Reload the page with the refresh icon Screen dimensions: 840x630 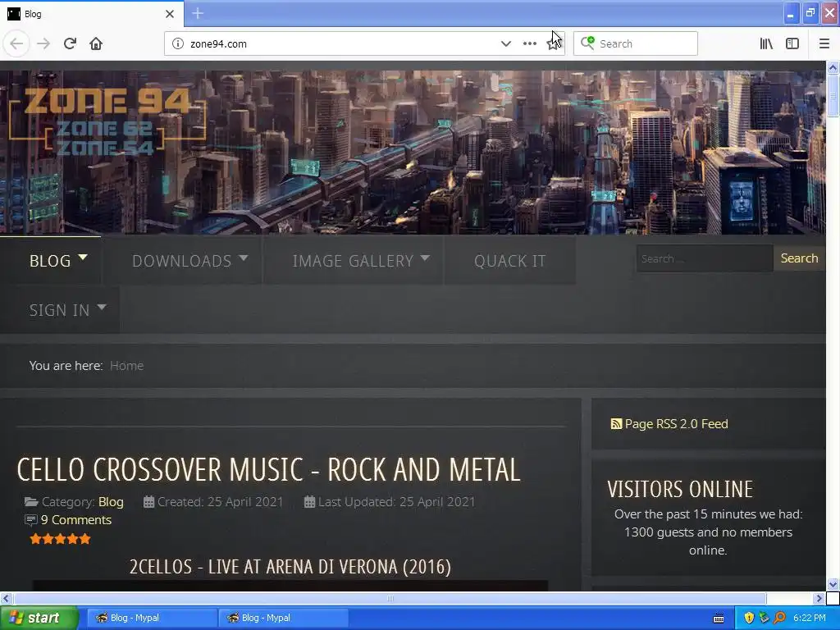[x=70, y=43]
